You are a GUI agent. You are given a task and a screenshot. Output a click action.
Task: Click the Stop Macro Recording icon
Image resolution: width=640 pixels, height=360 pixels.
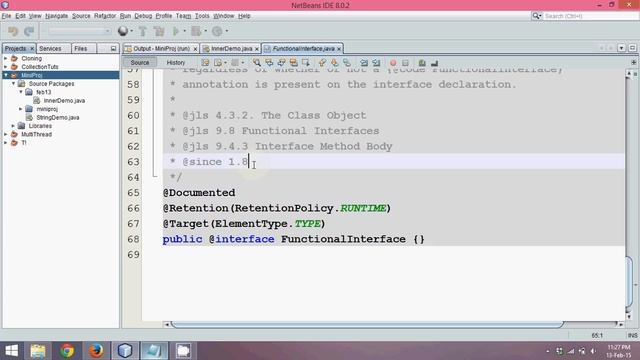[405, 63]
